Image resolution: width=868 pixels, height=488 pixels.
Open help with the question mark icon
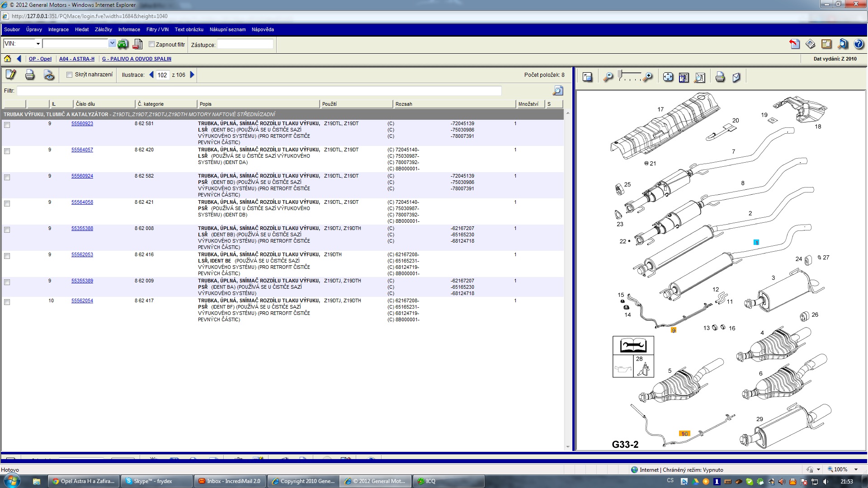pyautogui.click(x=859, y=44)
